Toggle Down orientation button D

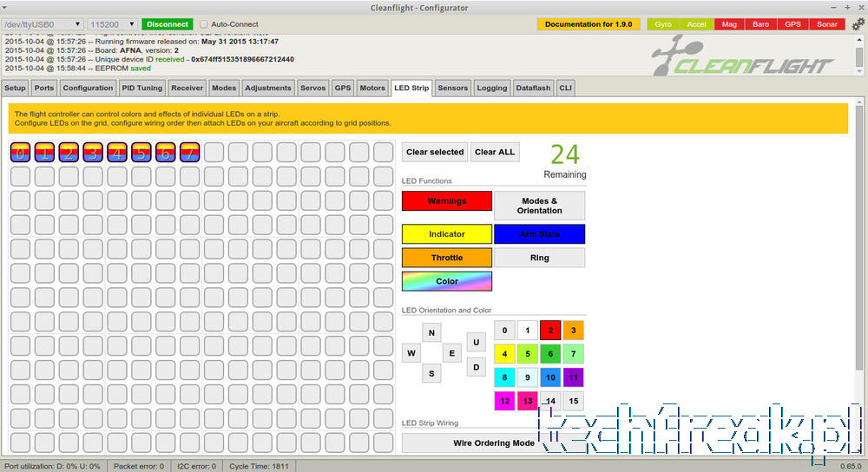[476, 367]
